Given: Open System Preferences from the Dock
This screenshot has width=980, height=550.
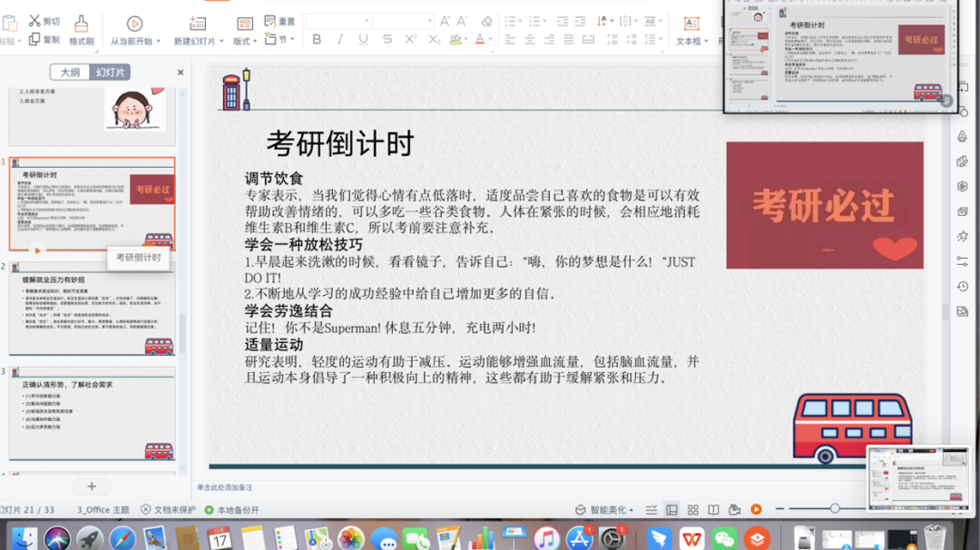Looking at the screenshot, I should (612, 539).
